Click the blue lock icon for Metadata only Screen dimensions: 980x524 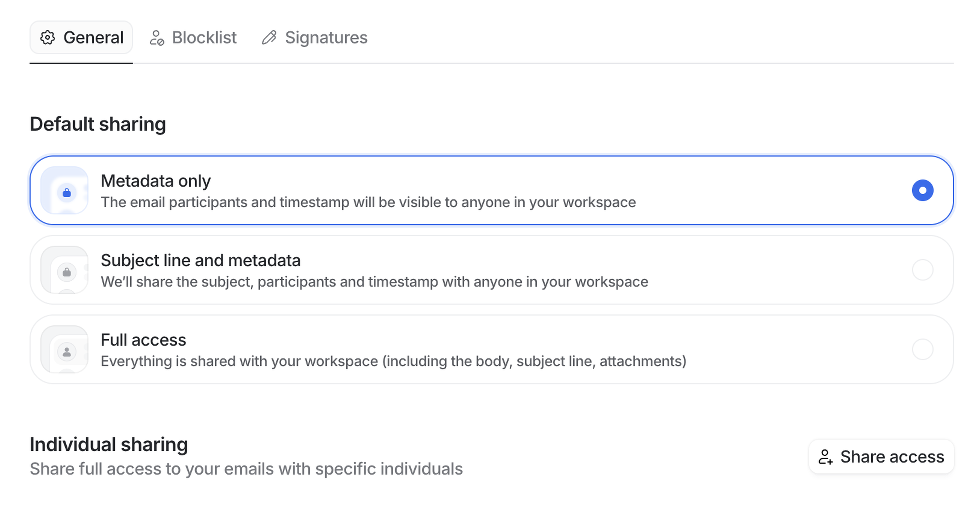67,193
